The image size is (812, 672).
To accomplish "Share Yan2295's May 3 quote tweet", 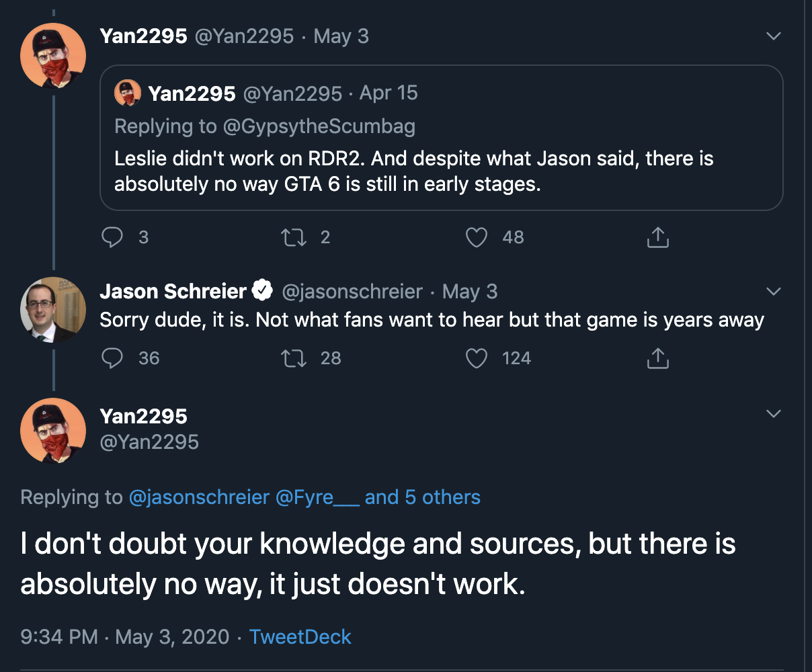I will (657, 237).
